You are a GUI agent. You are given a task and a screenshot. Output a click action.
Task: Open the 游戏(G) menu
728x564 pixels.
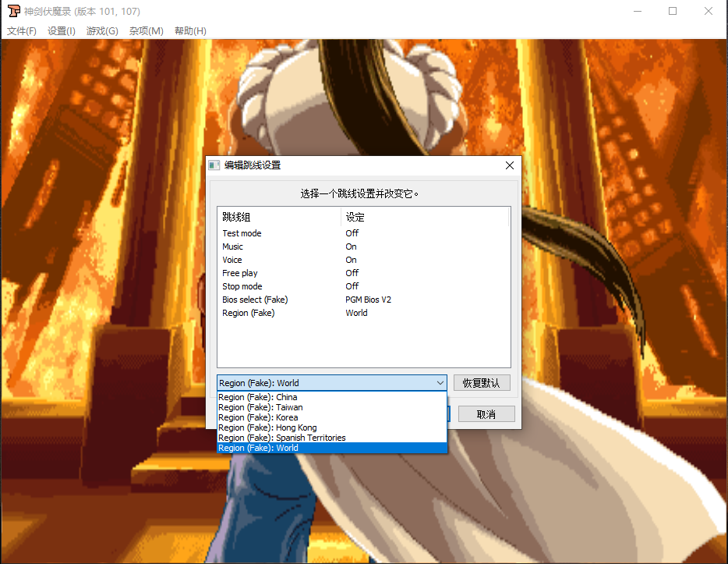click(x=102, y=30)
